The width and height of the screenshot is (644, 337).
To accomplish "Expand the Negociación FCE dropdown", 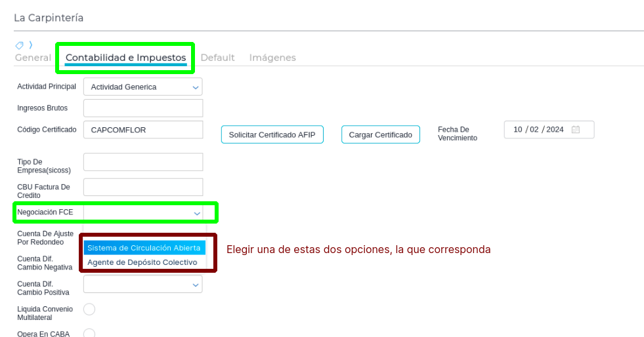I will point(143,213).
